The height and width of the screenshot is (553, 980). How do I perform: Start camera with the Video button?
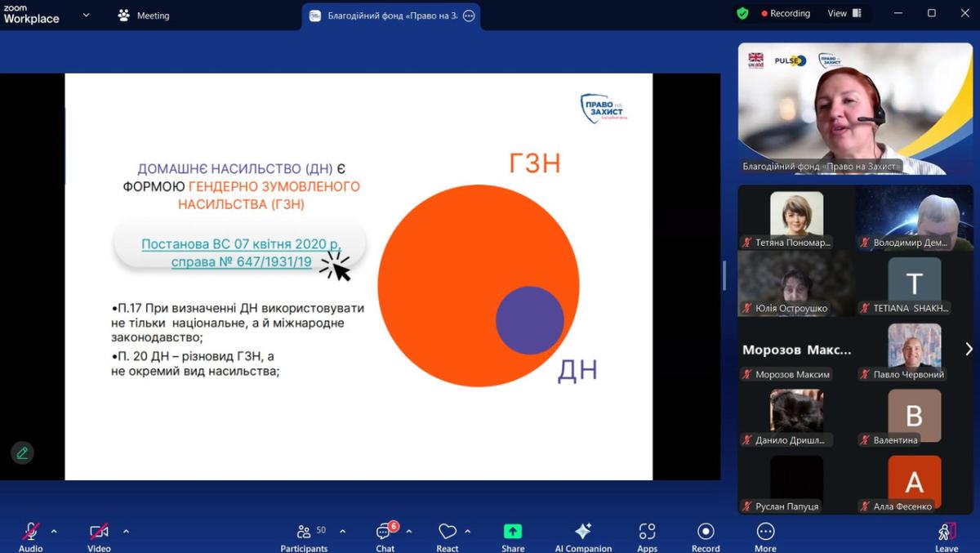click(x=99, y=536)
